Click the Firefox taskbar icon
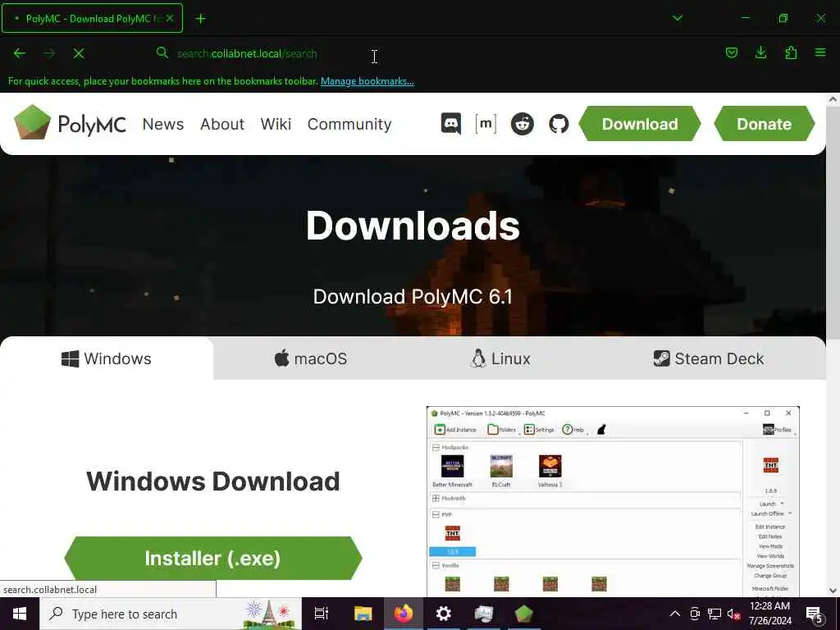The width and height of the screenshot is (840, 630). (404, 614)
